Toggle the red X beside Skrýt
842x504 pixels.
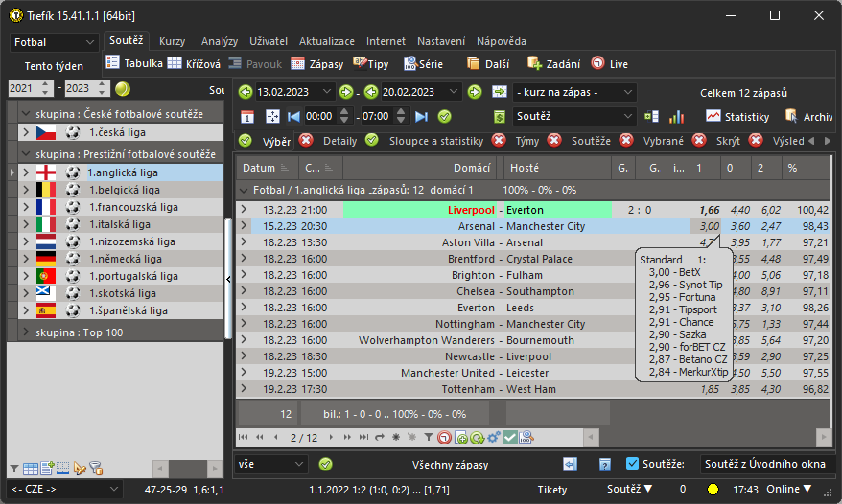[x=699, y=141]
